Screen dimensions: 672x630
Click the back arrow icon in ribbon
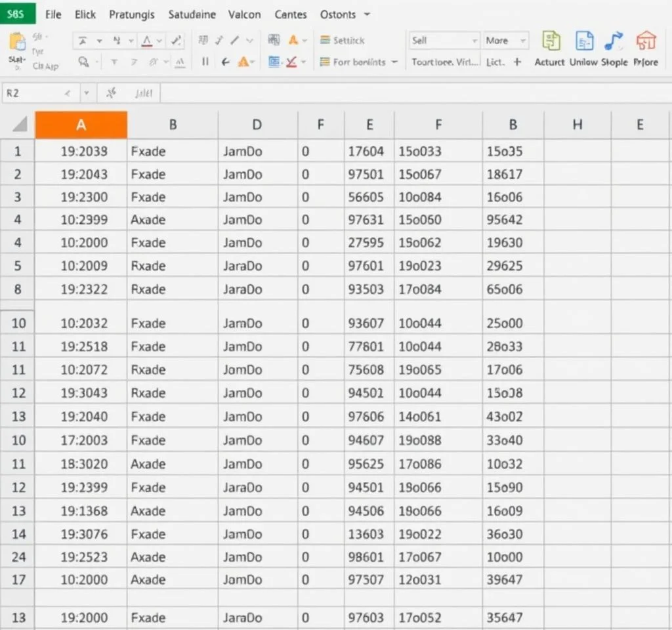[225, 62]
